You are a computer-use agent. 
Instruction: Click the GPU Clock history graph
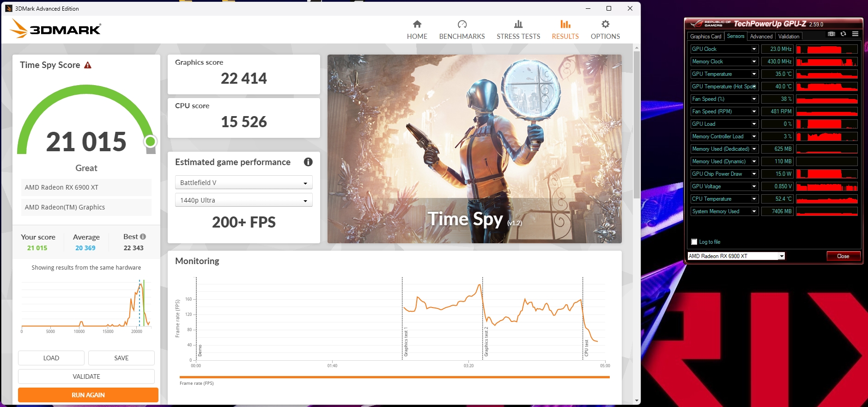coord(827,49)
